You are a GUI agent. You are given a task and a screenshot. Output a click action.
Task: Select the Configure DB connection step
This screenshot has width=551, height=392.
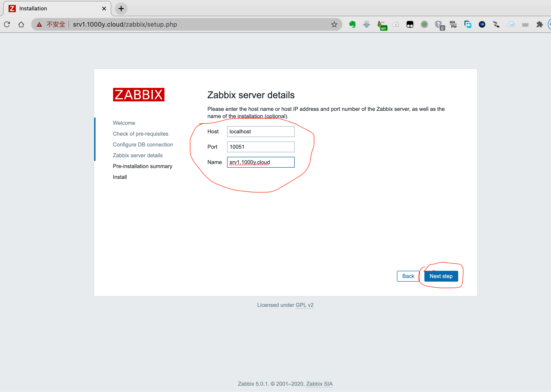click(x=143, y=144)
